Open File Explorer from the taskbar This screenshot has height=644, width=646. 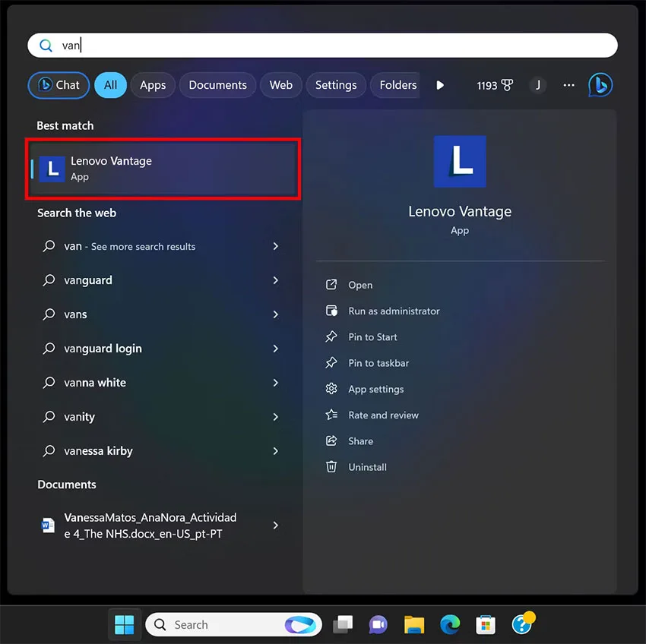(414, 625)
